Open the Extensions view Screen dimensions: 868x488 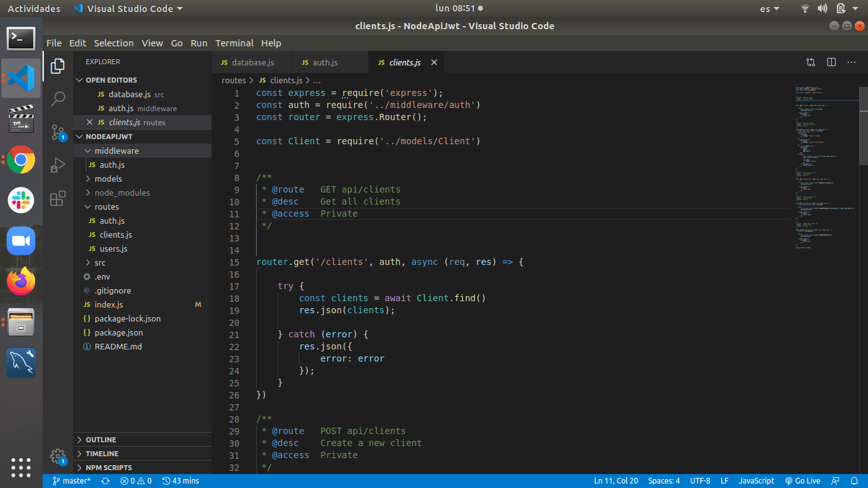coord(58,198)
